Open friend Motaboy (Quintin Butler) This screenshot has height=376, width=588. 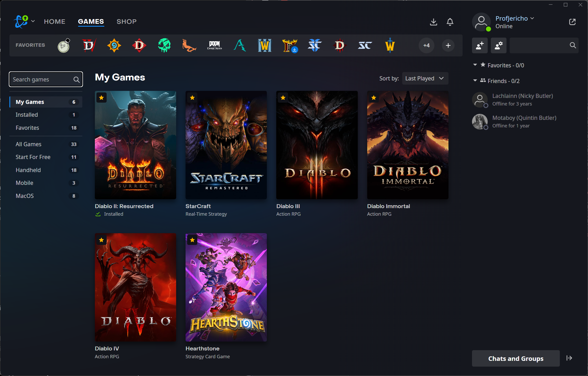click(525, 122)
